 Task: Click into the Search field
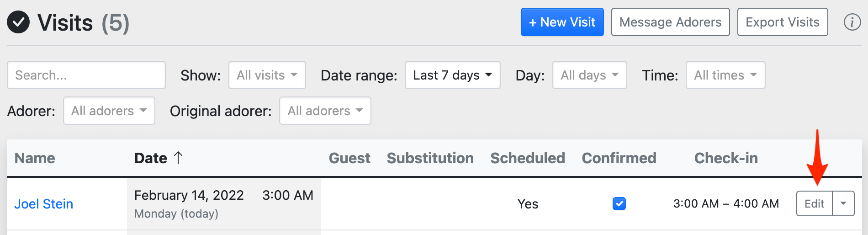[x=86, y=75]
